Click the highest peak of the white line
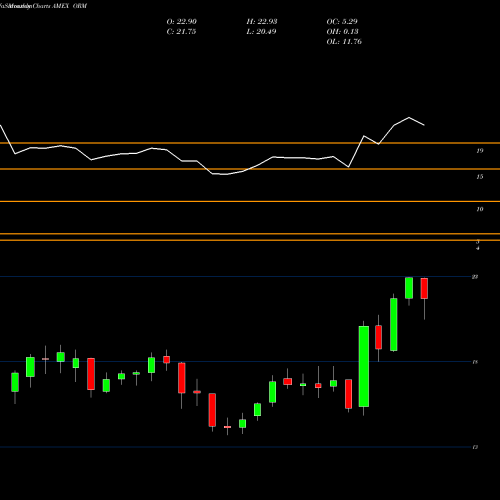 (409, 118)
